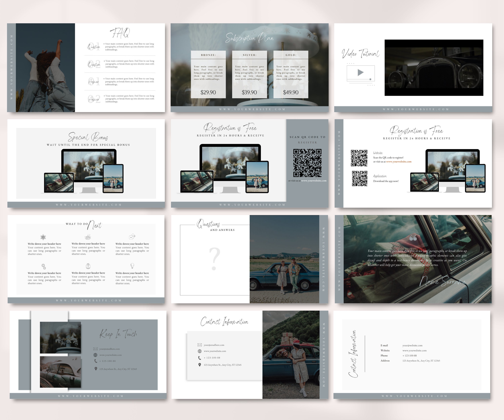
Task: Click the QR code under Scan QR Code To Register
Action: tap(307, 163)
